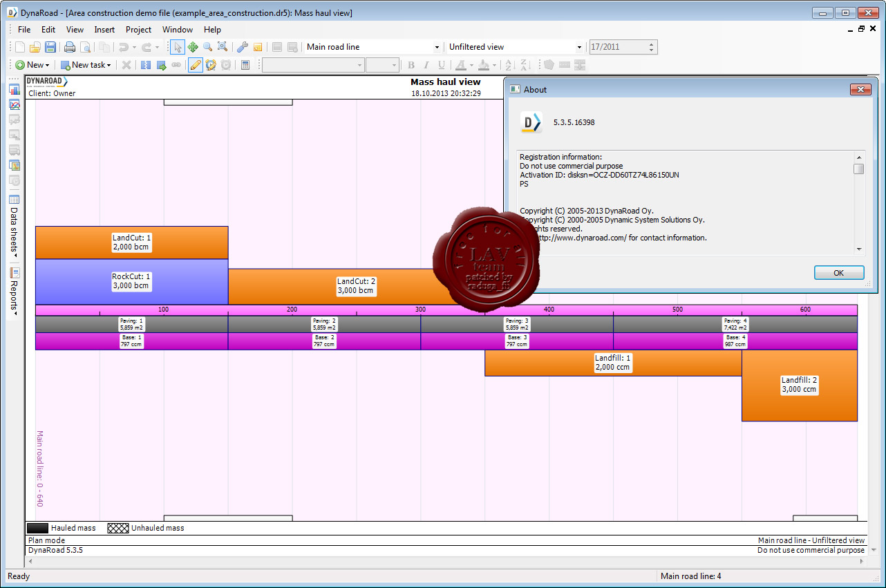Open the New dropdown button
The image size is (886, 588).
pyautogui.click(x=32, y=65)
